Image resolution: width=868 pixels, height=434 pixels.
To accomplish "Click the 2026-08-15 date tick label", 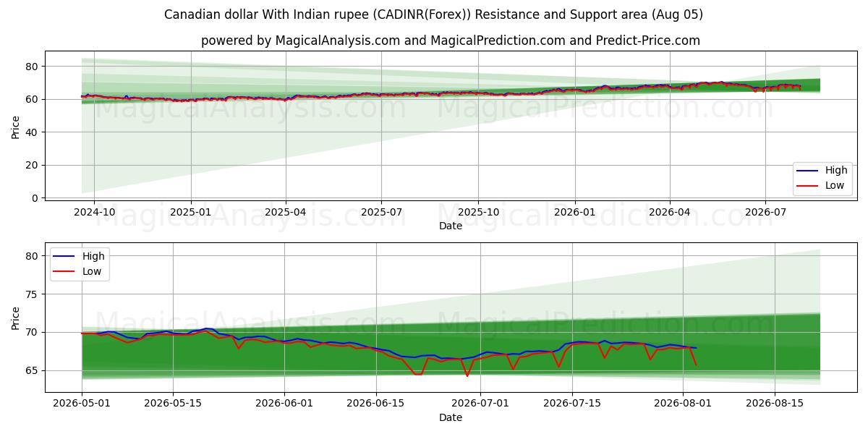I will (775, 404).
